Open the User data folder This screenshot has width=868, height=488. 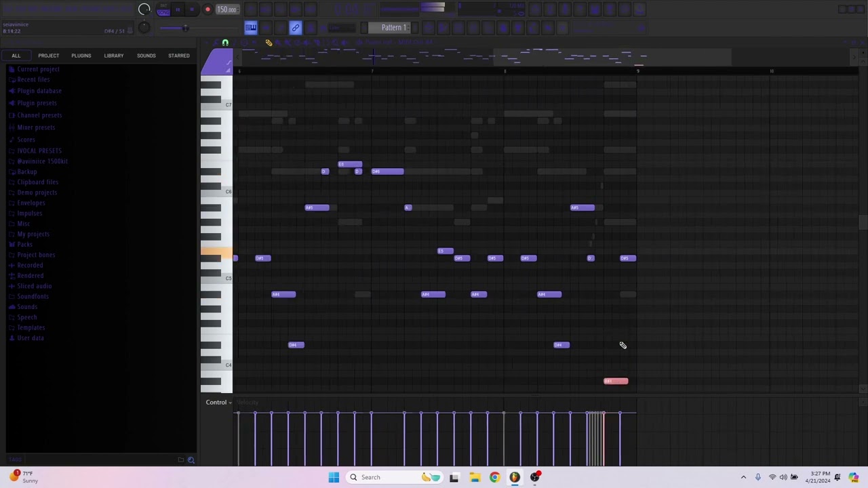pos(31,338)
